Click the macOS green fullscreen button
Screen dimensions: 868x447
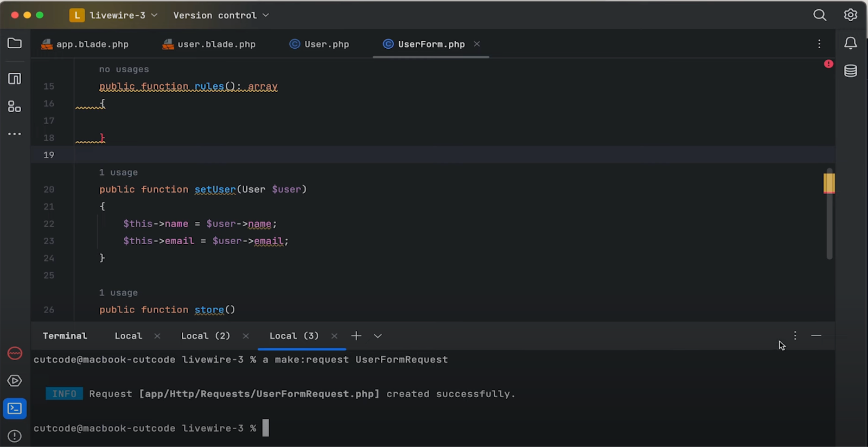point(40,15)
